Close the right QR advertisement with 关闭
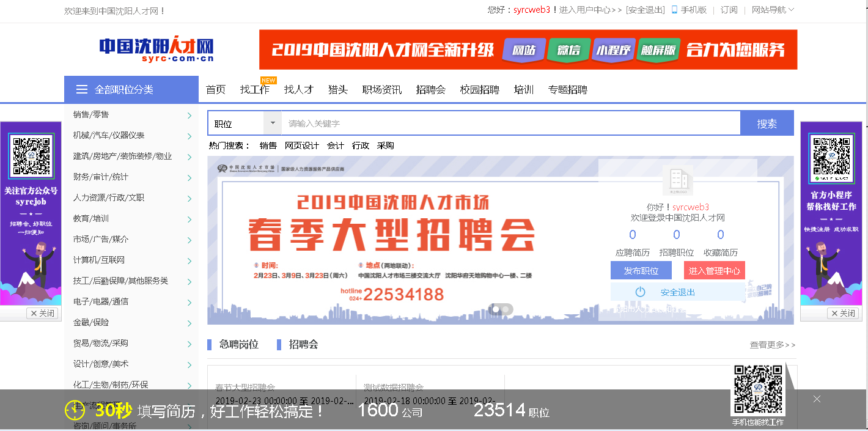The height and width of the screenshot is (431, 868). click(843, 313)
